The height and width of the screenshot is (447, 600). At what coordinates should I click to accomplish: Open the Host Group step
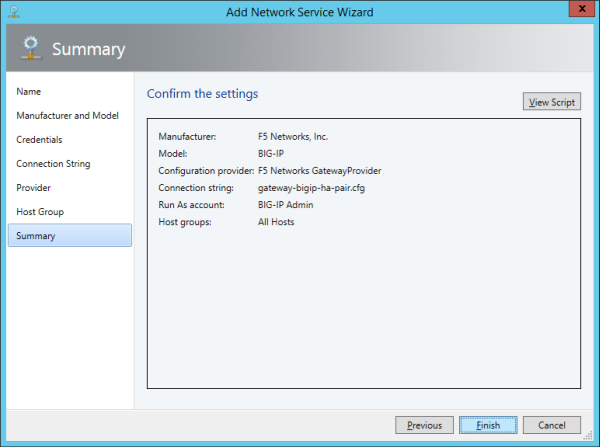[41, 211]
